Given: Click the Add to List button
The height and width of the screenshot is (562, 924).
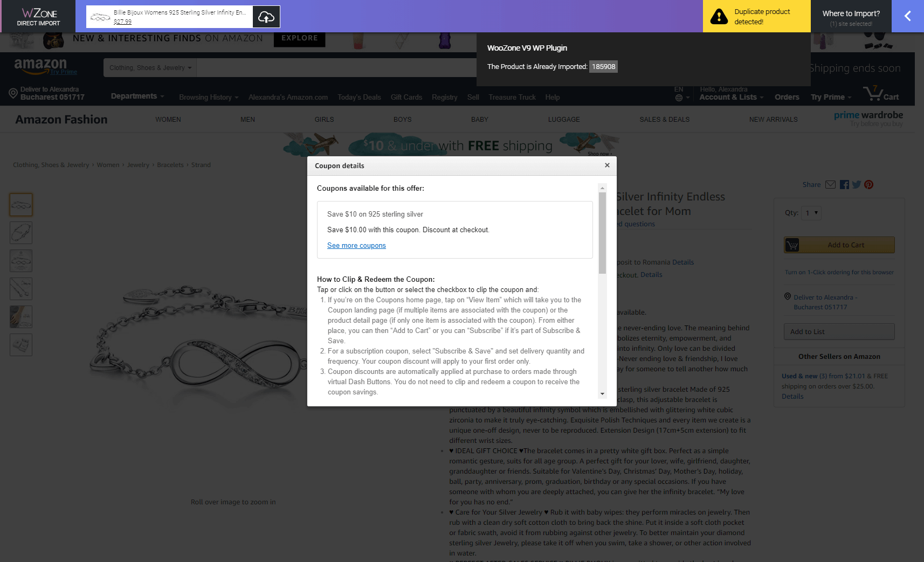Looking at the screenshot, I should pyautogui.click(x=839, y=332).
